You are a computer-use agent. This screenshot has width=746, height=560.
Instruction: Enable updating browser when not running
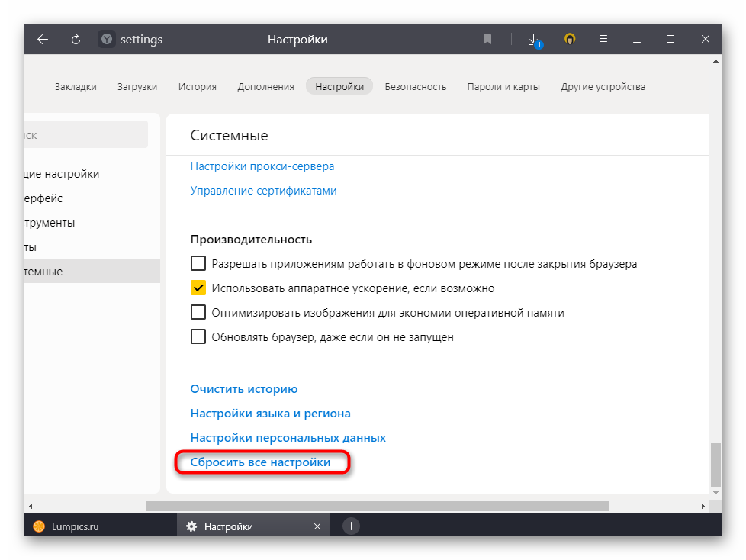click(198, 336)
